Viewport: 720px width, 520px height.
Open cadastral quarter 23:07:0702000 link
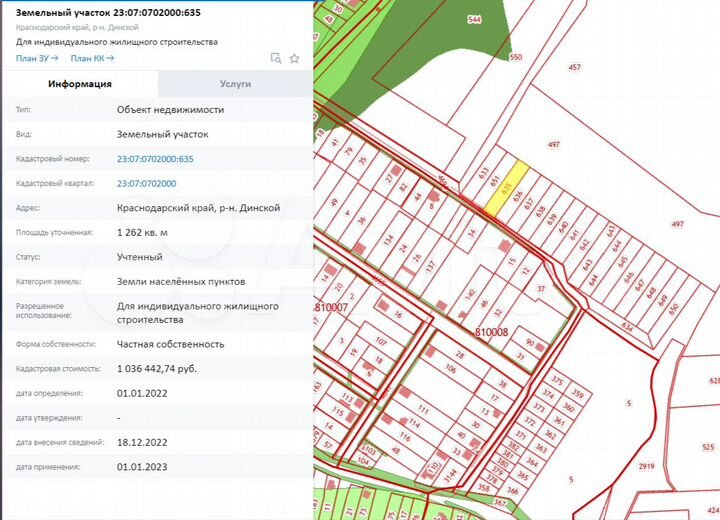pyautogui.click(x=146, y=183)
